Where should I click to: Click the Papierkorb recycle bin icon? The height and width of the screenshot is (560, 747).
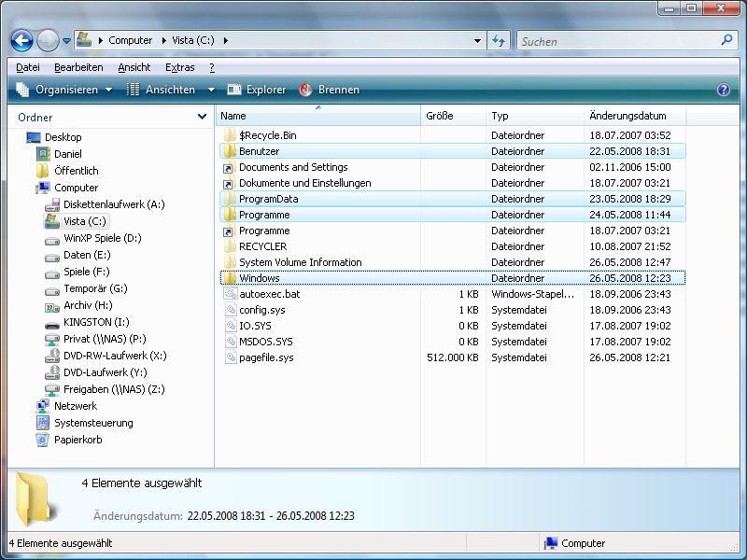click(42, 440)
